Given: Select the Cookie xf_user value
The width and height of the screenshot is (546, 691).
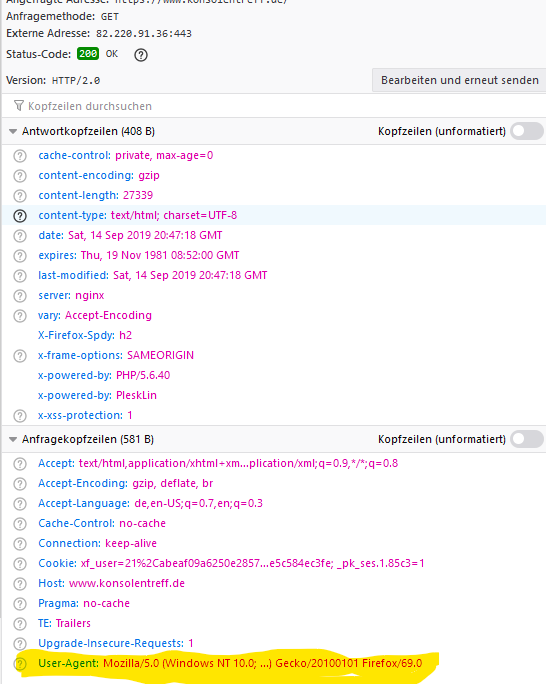Looking at the screenshot, I should coord(252,563).
